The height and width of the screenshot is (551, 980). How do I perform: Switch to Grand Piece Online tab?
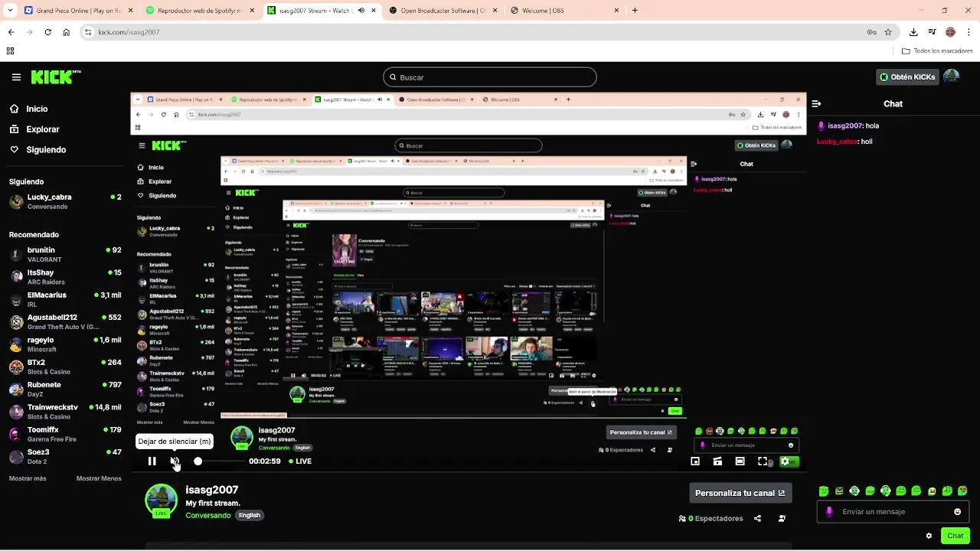(78, 11)
